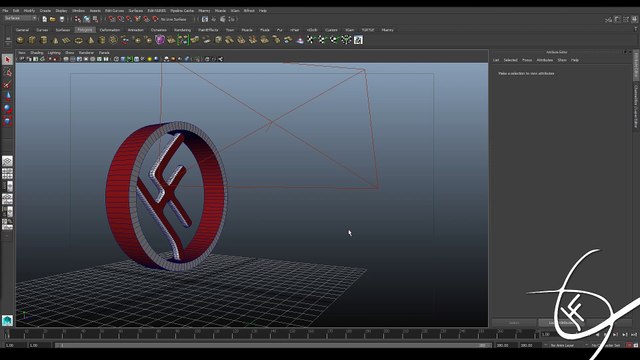
Task: Save the current scene icon
Action: coord(62,19)
